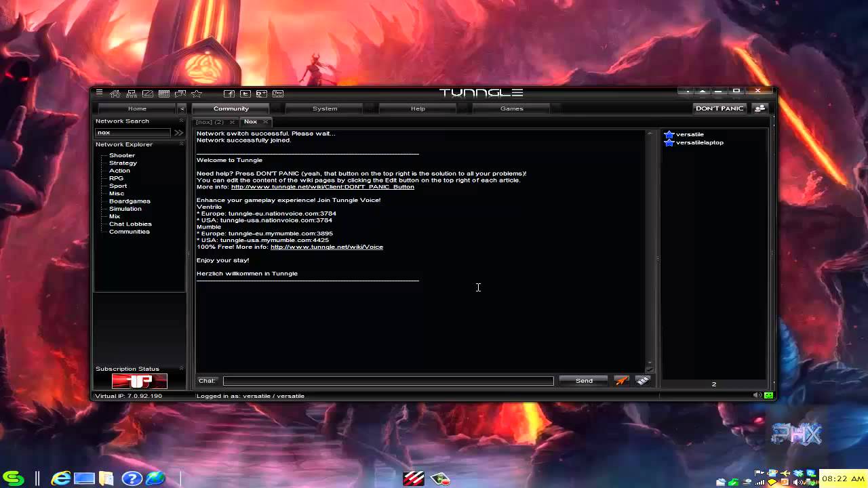Viewport: 868px width, 488px height.
Task: Expand the Action category
Action: (x=119, y=171)
